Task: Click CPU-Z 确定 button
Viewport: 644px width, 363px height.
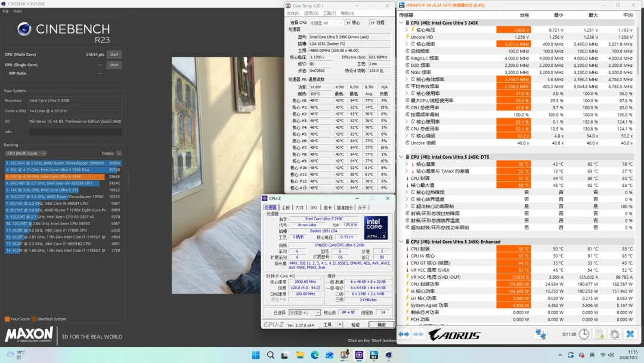Action: click(381, 324)
